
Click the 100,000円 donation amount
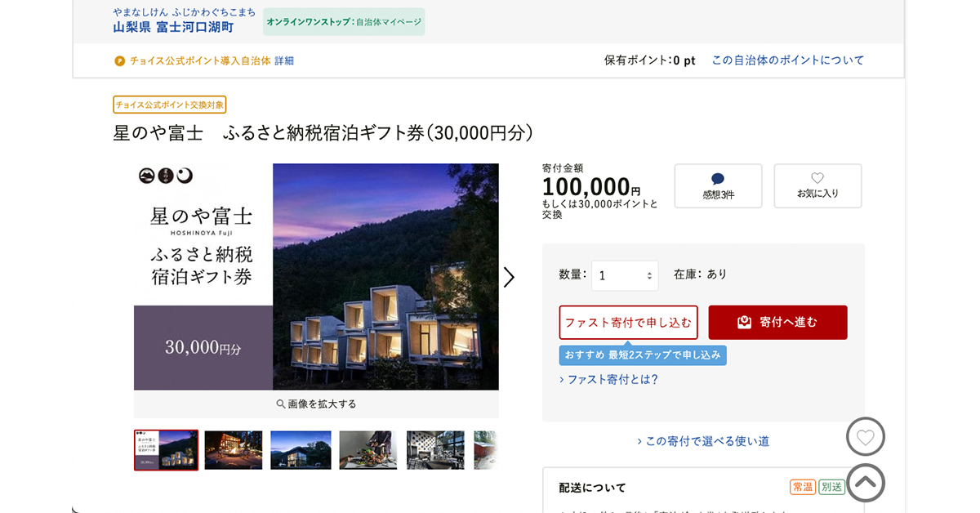pyautogui.click(x=591, y=187)
